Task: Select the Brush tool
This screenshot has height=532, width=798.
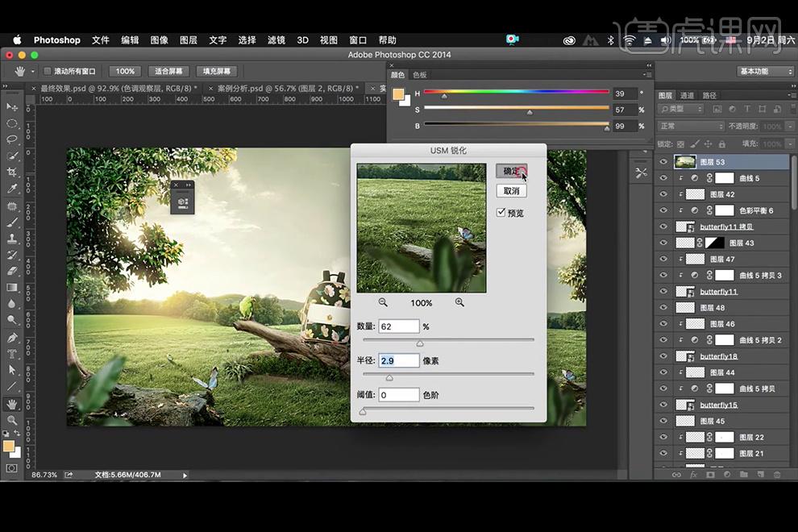Action: [x=12, y=222]
